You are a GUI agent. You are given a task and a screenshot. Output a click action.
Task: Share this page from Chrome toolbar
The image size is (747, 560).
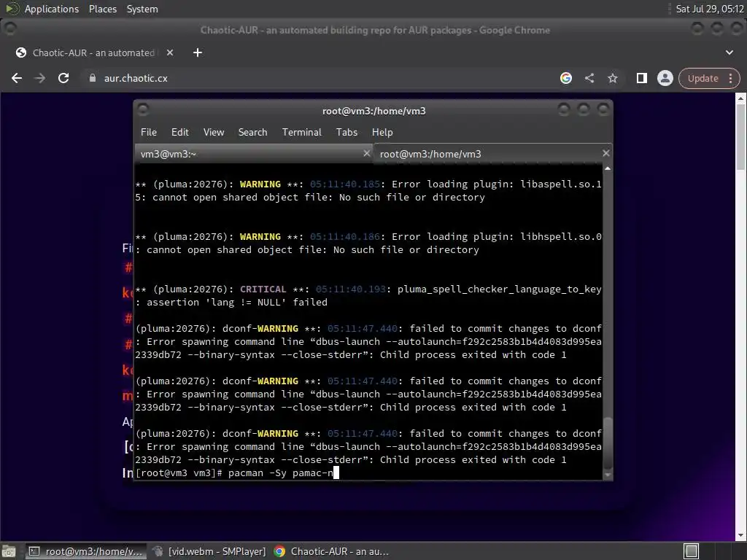click(589, 78)
